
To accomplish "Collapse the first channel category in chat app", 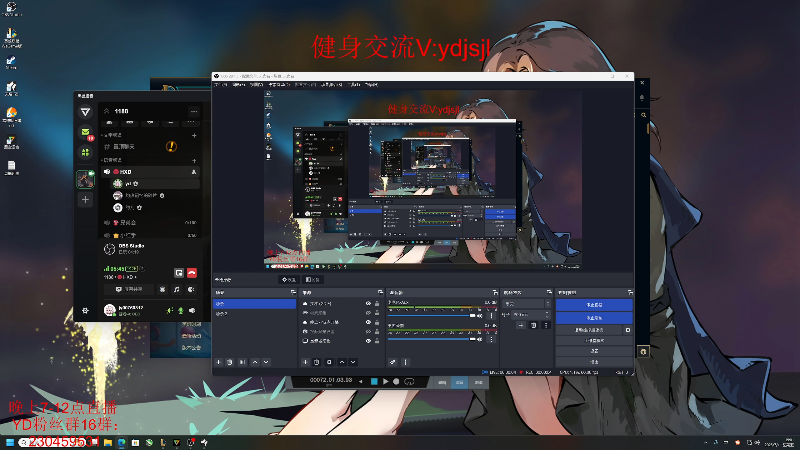I will point(113,135).
